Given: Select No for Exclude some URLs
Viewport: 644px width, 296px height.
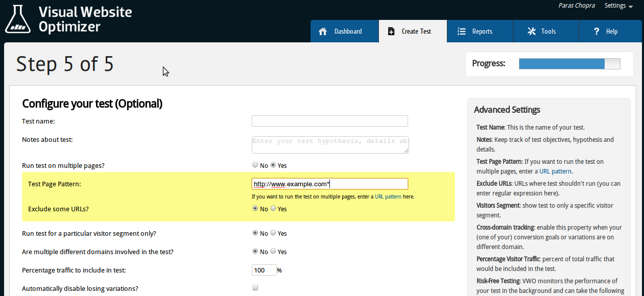Looking at the screenshot, I should (255, 208).
